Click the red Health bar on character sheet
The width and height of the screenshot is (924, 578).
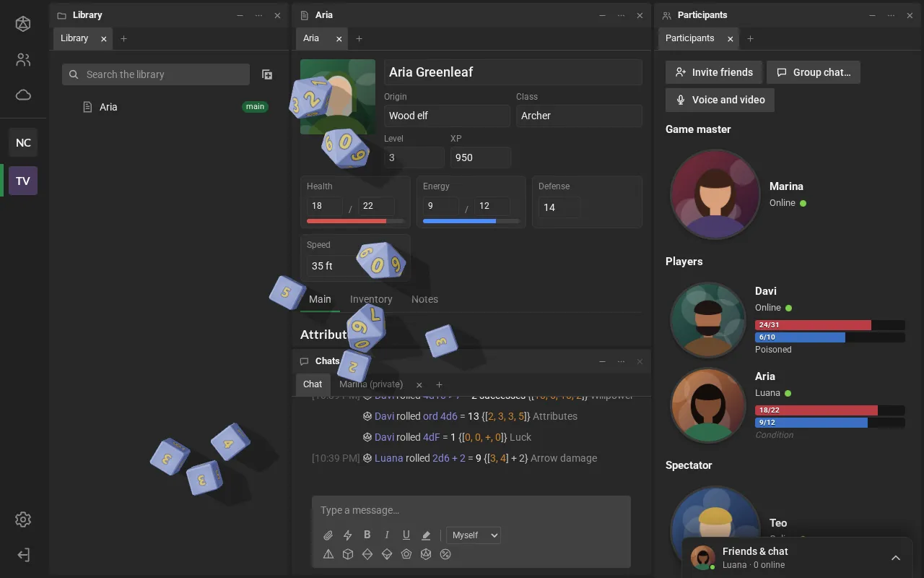[x=355, y=221]
